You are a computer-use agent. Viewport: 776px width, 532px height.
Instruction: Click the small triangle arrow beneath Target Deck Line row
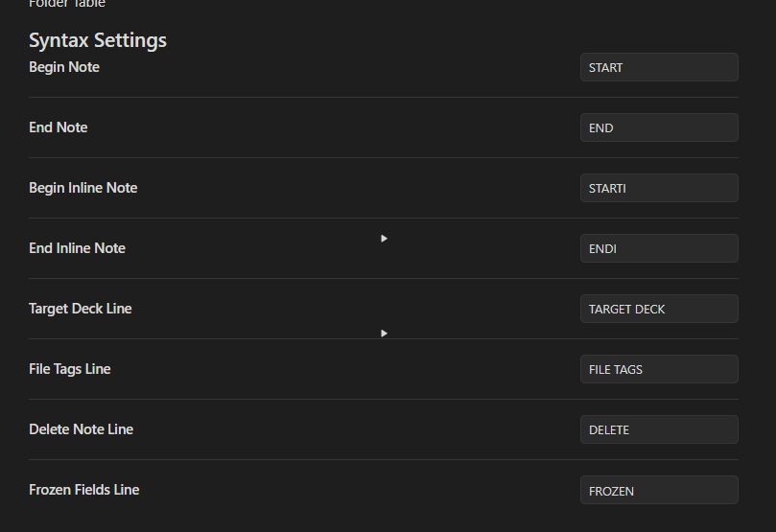[384, 334]
